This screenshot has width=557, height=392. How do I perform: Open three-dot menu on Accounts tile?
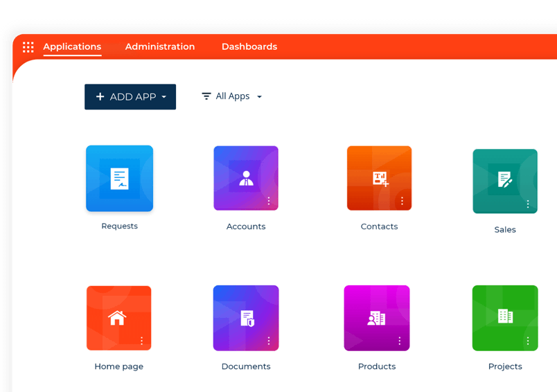[269, 201]
